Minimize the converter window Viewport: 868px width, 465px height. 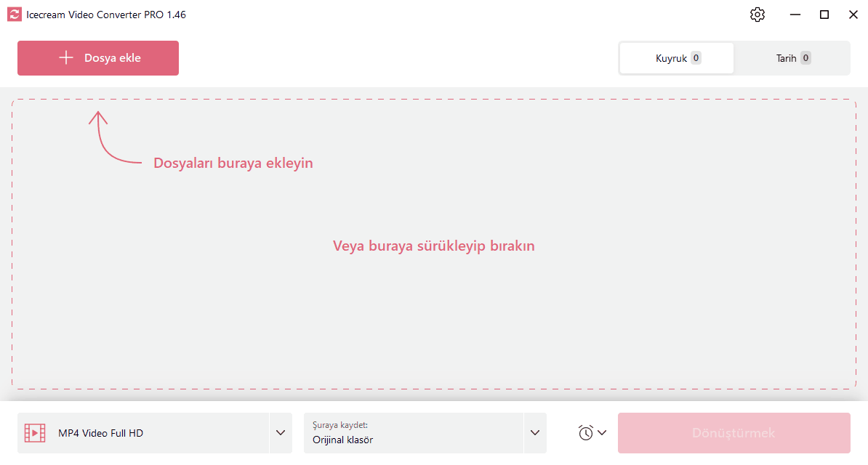[795, 15]
